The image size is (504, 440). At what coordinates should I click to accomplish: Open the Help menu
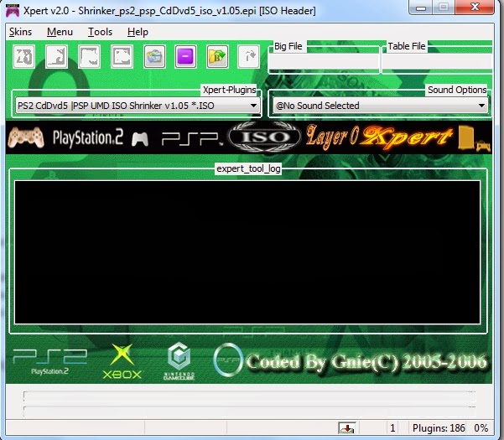coord(138,32)
